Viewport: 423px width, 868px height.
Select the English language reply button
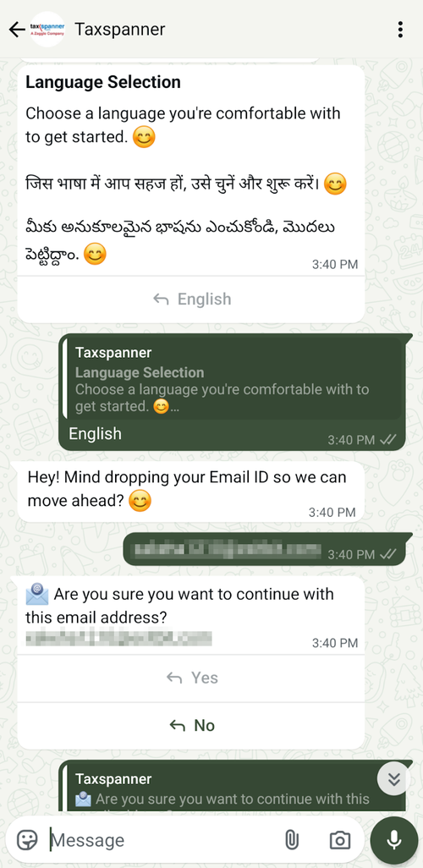tap(191, 299)
